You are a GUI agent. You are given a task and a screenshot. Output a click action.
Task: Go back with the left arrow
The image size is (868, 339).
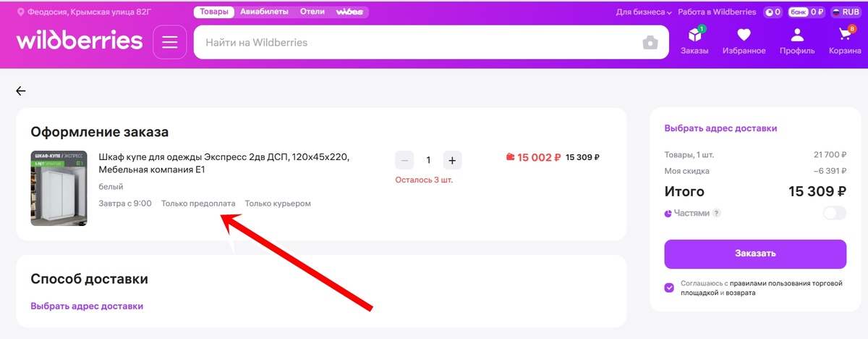[x=21, y=91]
